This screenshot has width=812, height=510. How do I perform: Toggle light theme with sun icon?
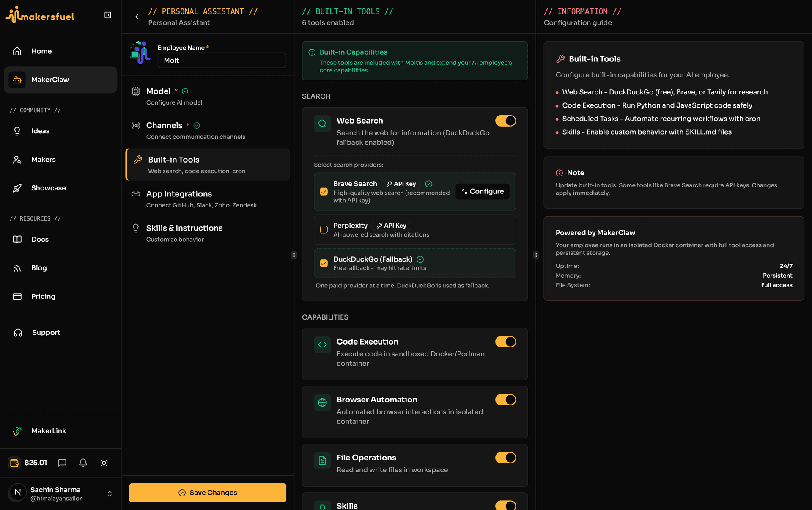104,463
